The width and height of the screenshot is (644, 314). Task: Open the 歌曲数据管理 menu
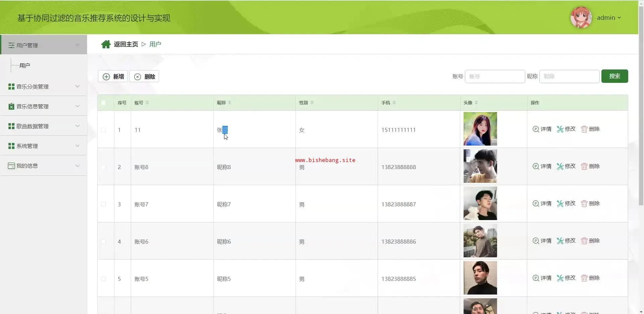[44, 126]
